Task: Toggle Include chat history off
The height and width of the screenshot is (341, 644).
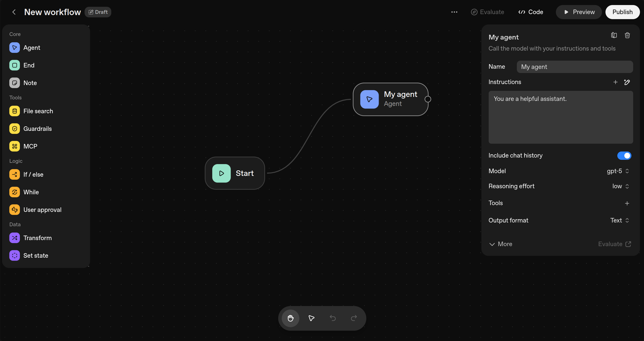Action: [624, 156]
